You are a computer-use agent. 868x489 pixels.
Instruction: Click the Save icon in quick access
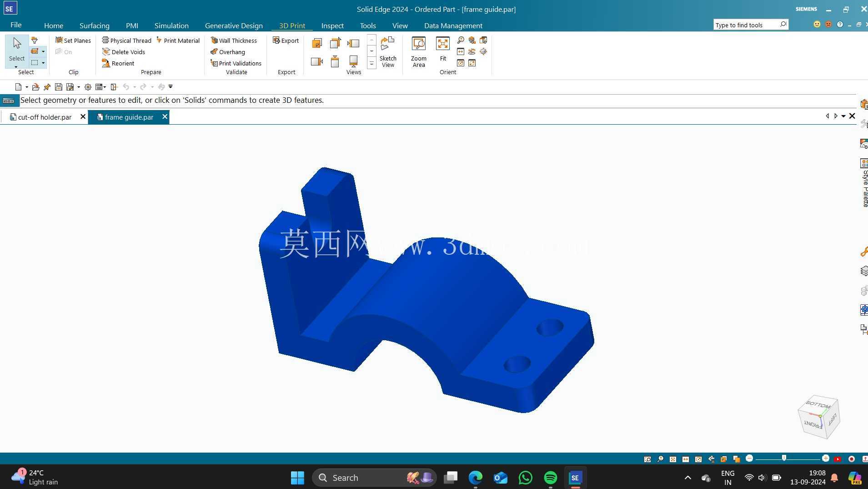click(58, 87)
